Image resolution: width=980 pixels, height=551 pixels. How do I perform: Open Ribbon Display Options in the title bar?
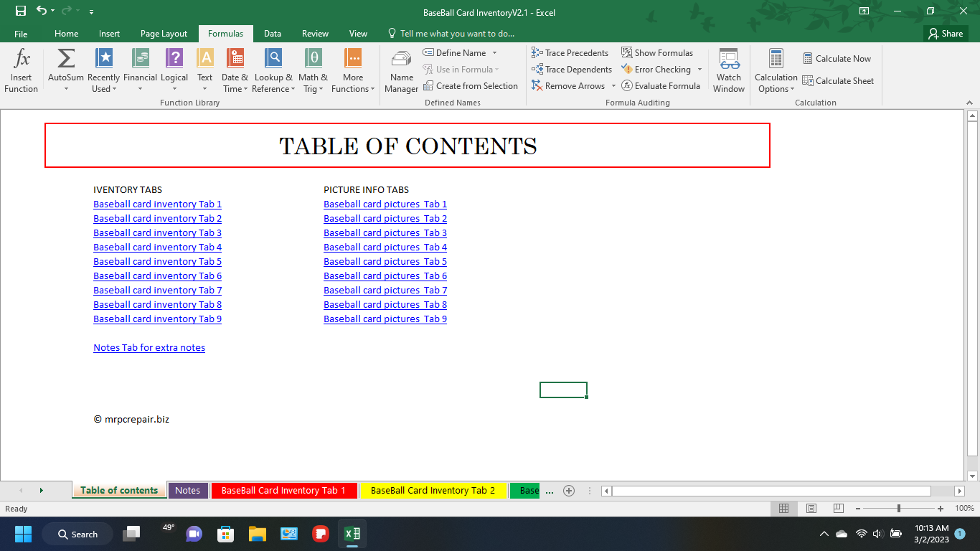pos(864,11)
